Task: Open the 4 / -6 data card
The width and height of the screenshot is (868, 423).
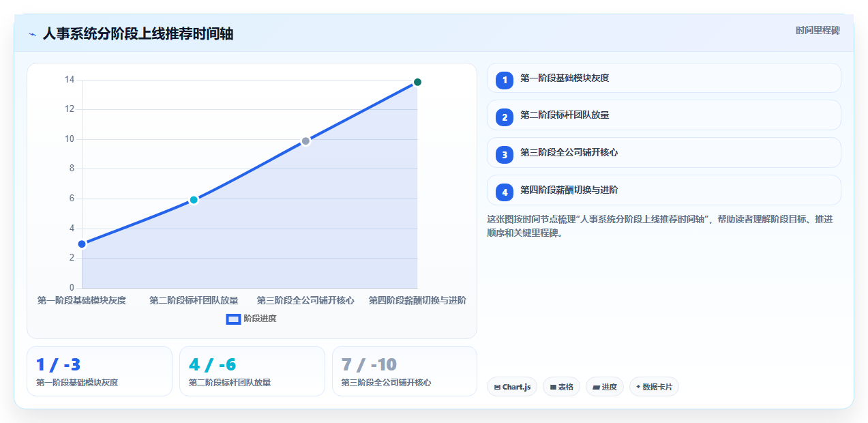Action: coord(252,371)
